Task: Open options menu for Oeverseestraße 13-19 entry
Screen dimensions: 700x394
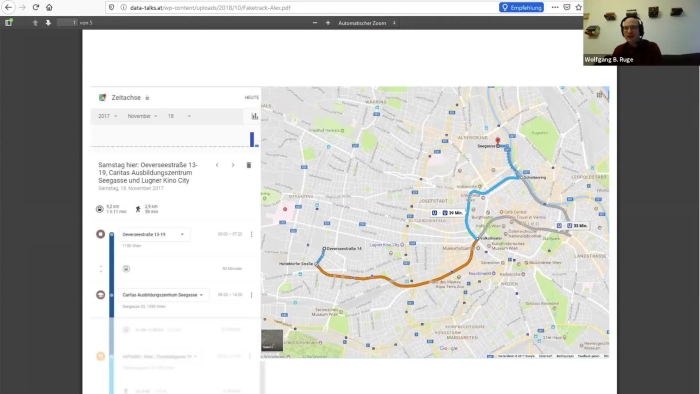Action: coord(251,234)
